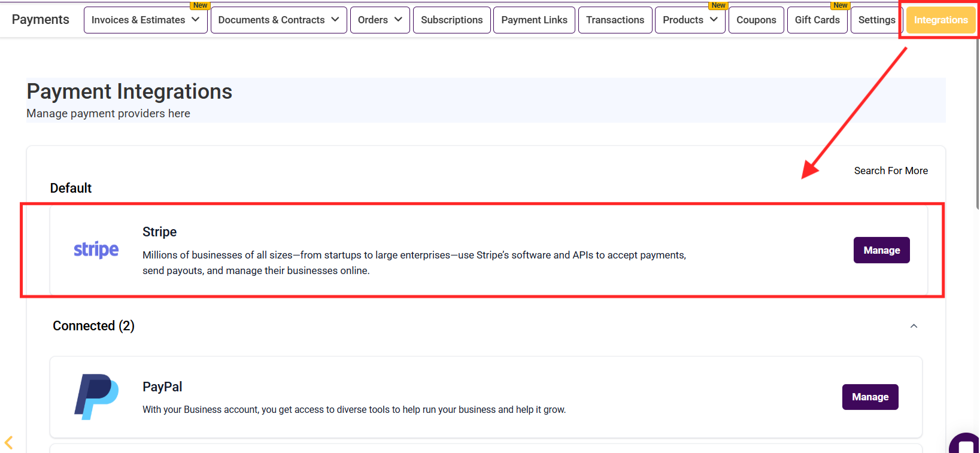Click the PayPal logo icon

[96, 397]
